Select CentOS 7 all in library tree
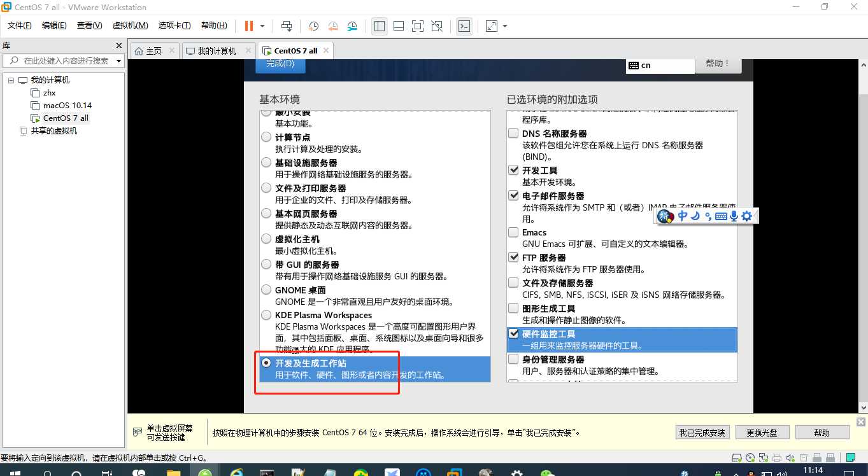868x476 pixels. click(x=66, y=118)
